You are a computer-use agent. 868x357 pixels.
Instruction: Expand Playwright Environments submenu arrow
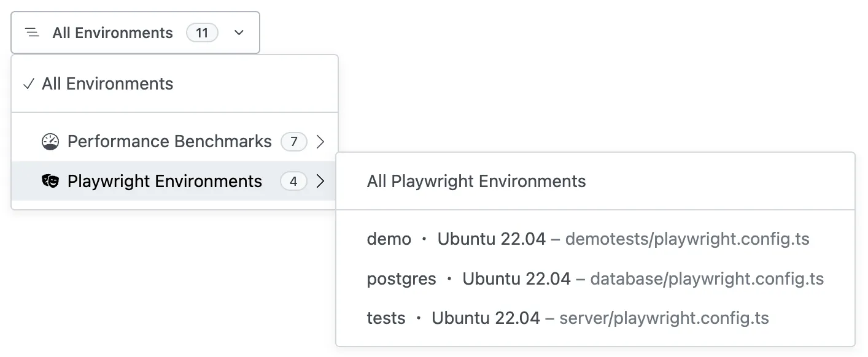320,181
